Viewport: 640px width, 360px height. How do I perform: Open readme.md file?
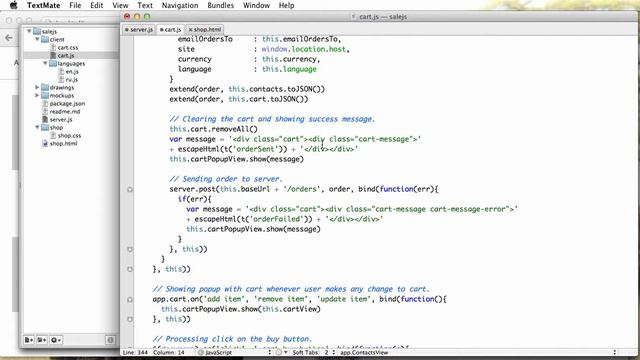point(65,111)
